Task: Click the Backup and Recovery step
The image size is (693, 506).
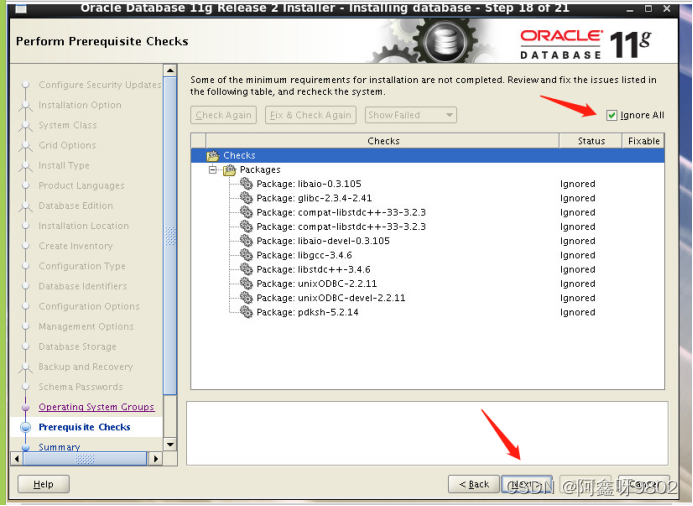Action: click(85, 367)
